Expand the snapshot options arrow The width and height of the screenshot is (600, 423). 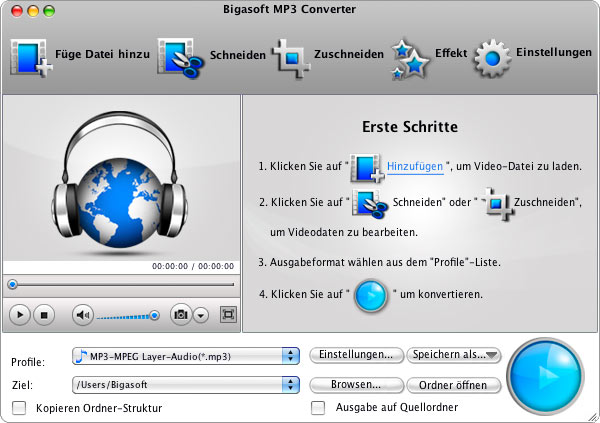(201, 315)
